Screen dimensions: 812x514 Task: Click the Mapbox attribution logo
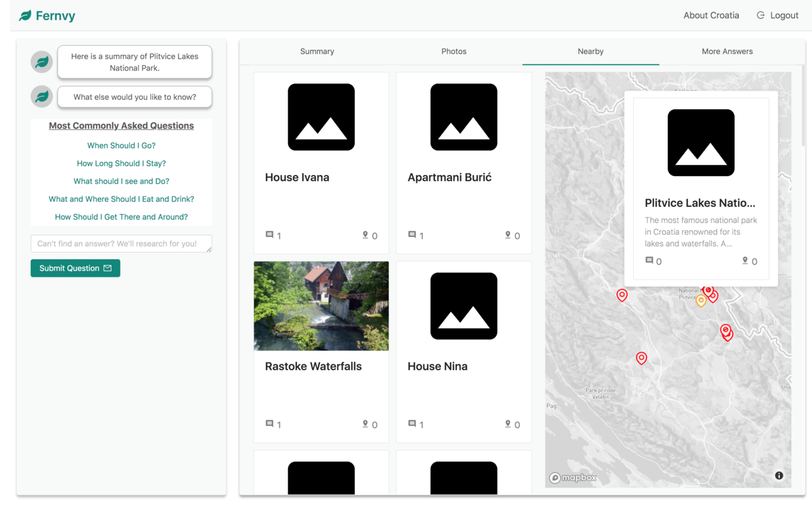coord(572,477)
